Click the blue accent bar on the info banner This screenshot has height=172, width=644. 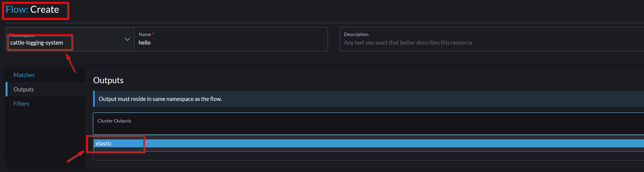(94, 99)
